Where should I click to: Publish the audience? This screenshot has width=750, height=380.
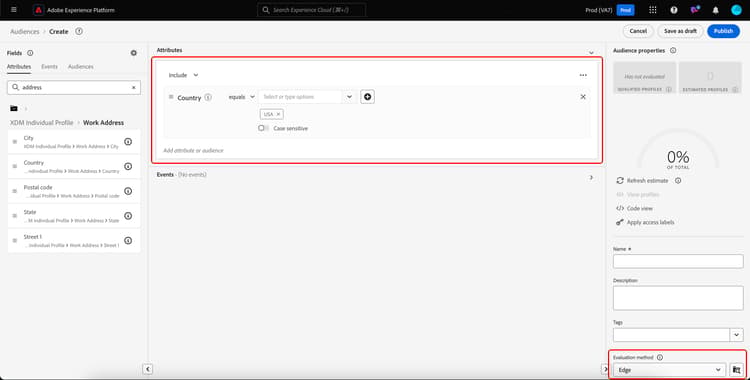coord(723,31)
